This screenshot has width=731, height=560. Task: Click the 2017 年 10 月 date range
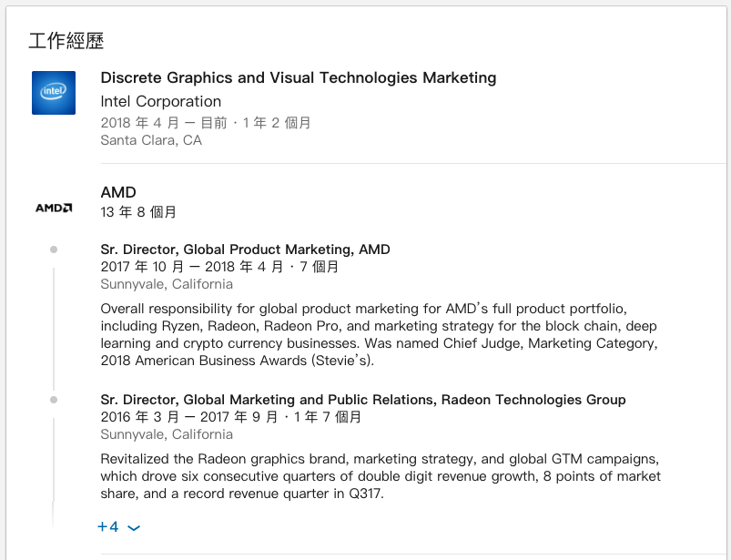click(219, 267)
